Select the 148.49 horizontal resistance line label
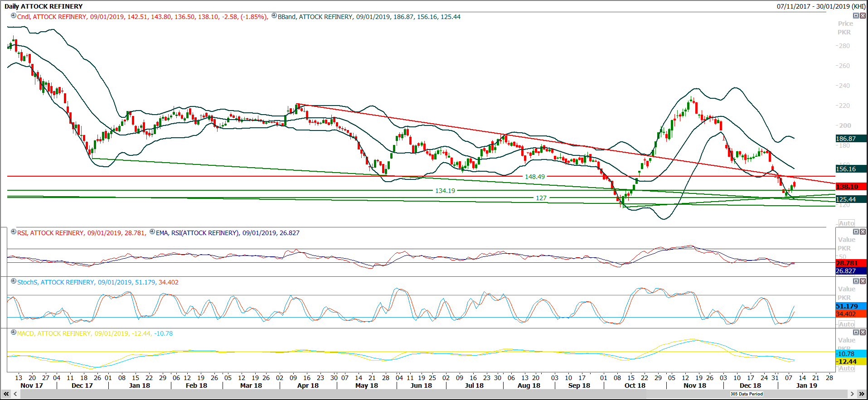This screenshot has height=400, width=868. [x=535, y=177]
